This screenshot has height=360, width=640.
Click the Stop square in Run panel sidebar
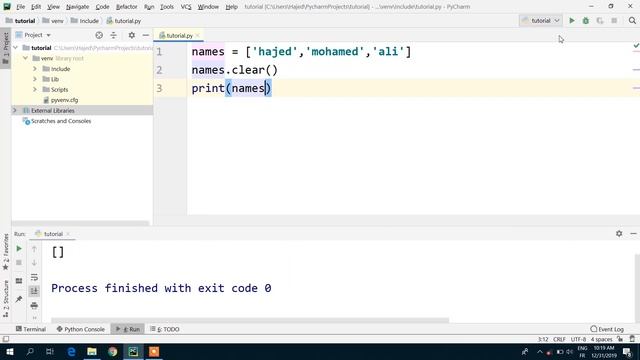[19, 263]
